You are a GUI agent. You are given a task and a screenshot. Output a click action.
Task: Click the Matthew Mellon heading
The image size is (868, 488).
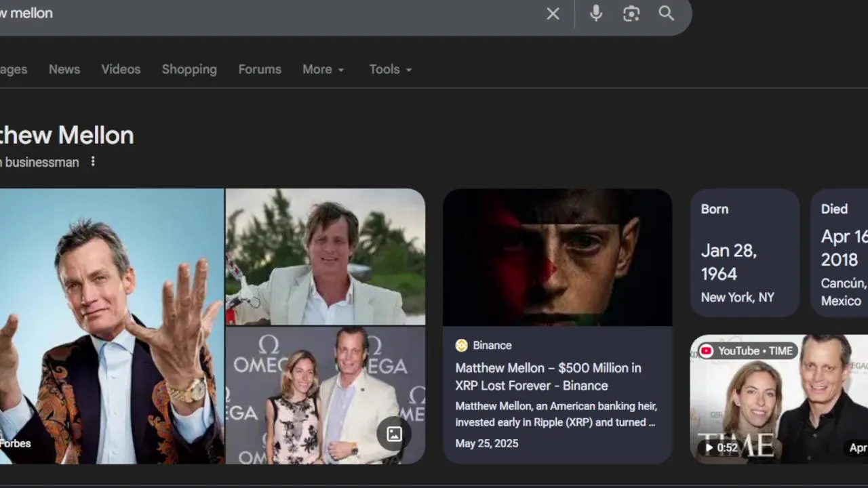(x=66, y=135)
